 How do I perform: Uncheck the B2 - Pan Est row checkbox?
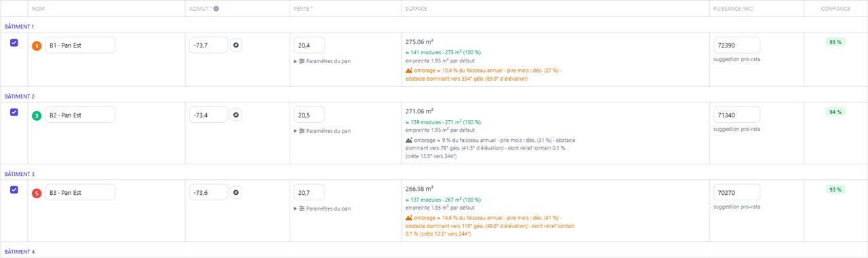pos(14,112)
